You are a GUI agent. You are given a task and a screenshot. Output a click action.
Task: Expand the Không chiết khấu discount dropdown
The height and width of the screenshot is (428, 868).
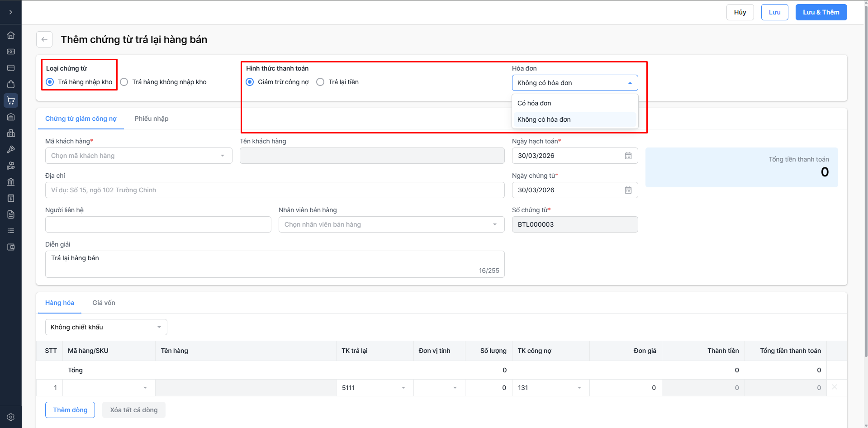coord(106,327)
